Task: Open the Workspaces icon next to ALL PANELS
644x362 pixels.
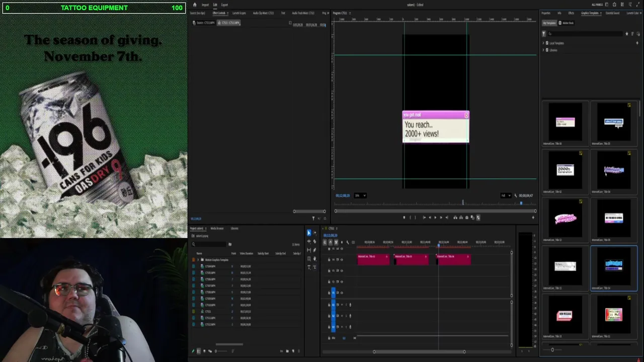Action: 607,5
